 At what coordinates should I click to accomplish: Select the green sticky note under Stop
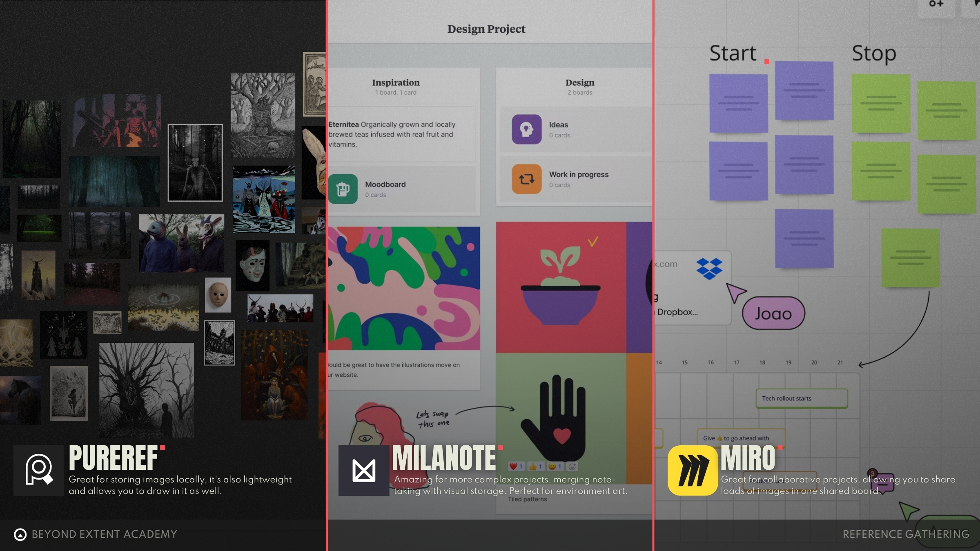(x=881, y=103)
